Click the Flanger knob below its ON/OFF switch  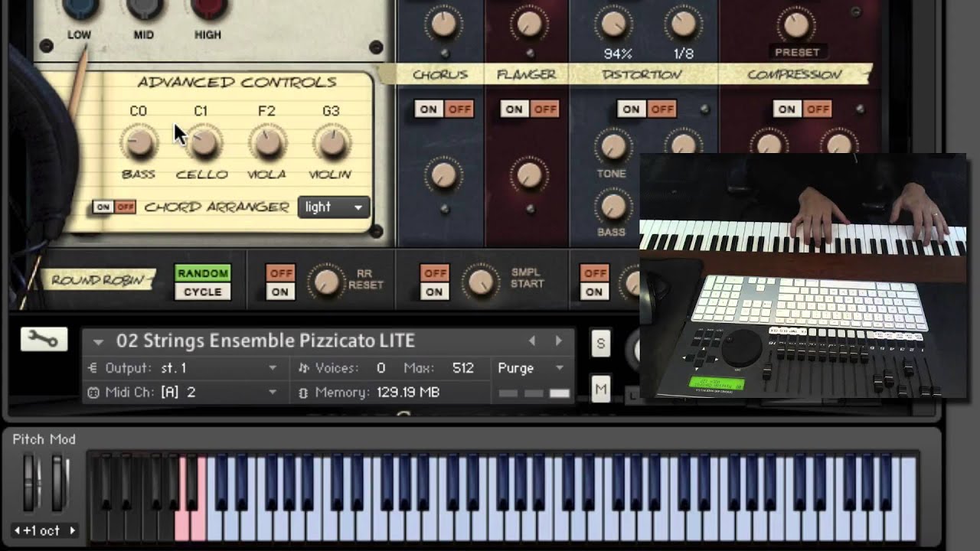[529, 176]
